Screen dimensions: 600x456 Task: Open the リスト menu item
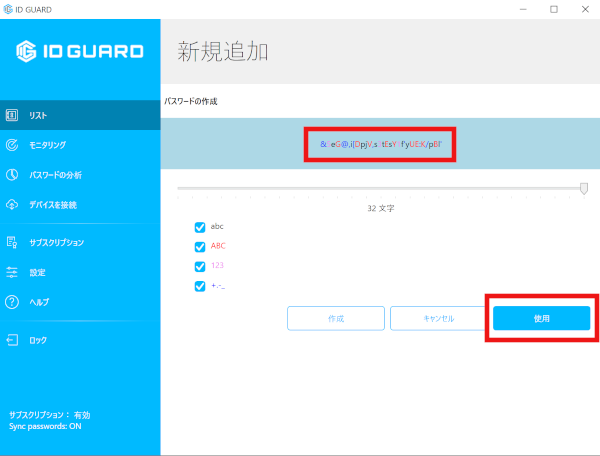pyautogui.click(x=80, y=115)
